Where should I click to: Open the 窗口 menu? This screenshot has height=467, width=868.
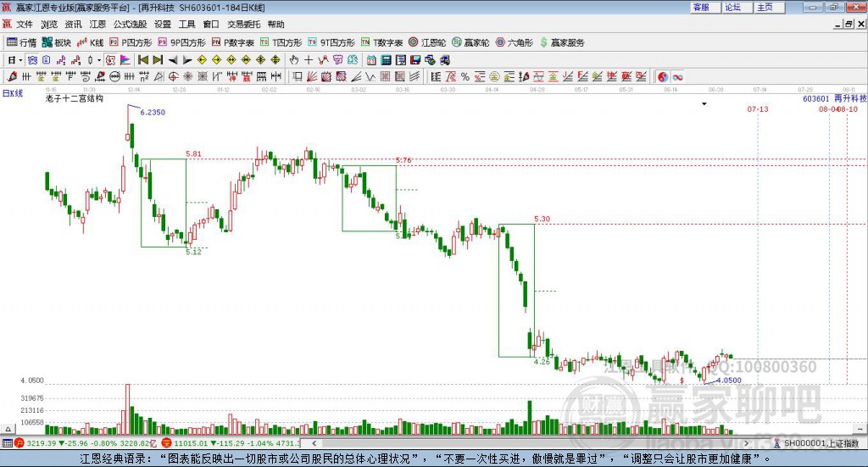pyautogui.click(x=211, y=25)
